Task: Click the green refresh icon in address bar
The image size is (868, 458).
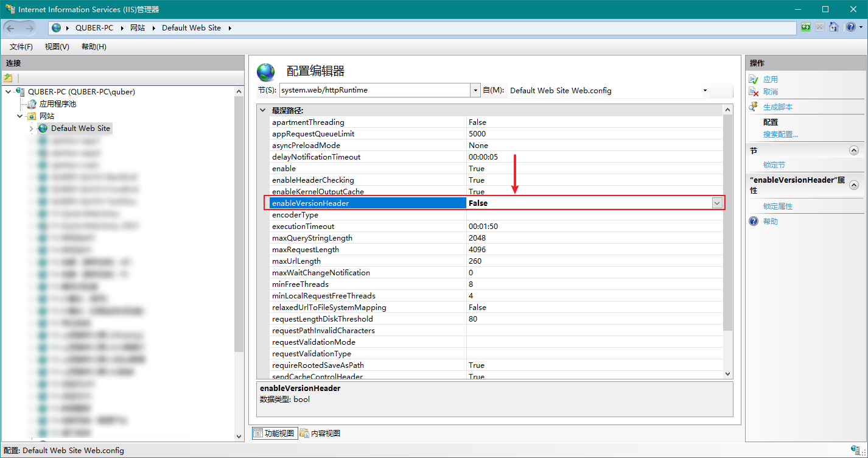Action: coord(805,27)
